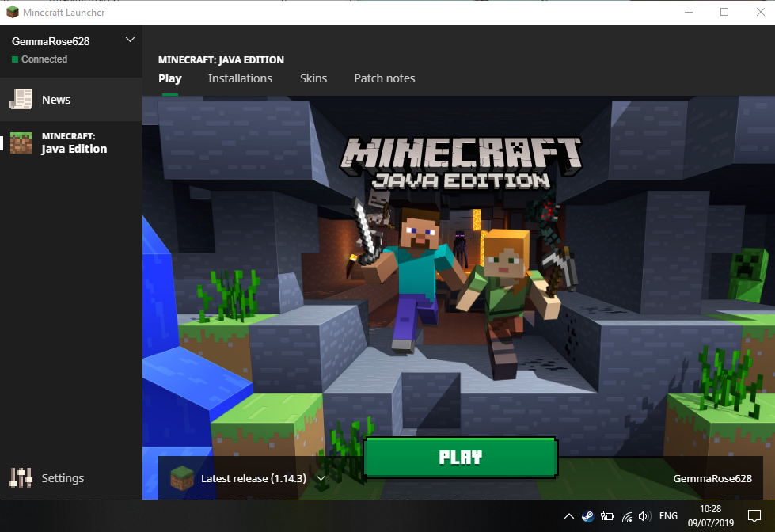This screenshot has height=532, width=775.
Task: Click the volume speaker tray icon
Action: (644, 516)
